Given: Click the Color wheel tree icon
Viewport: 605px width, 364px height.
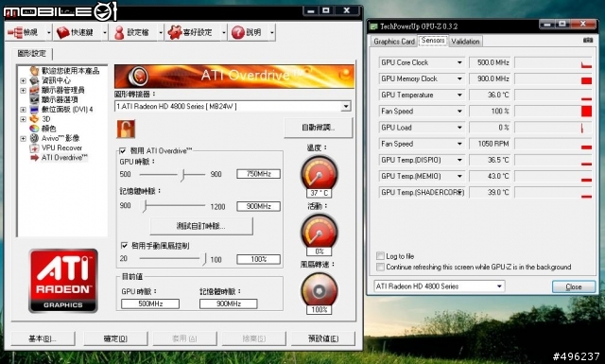Looking at the screenshot, I should click(35, 129).
